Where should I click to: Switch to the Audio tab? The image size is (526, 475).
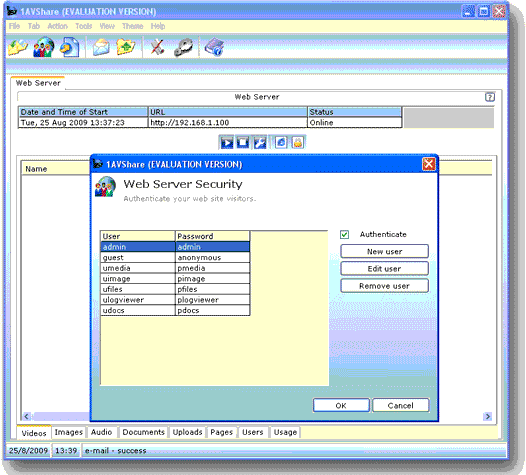click(101, 432)
